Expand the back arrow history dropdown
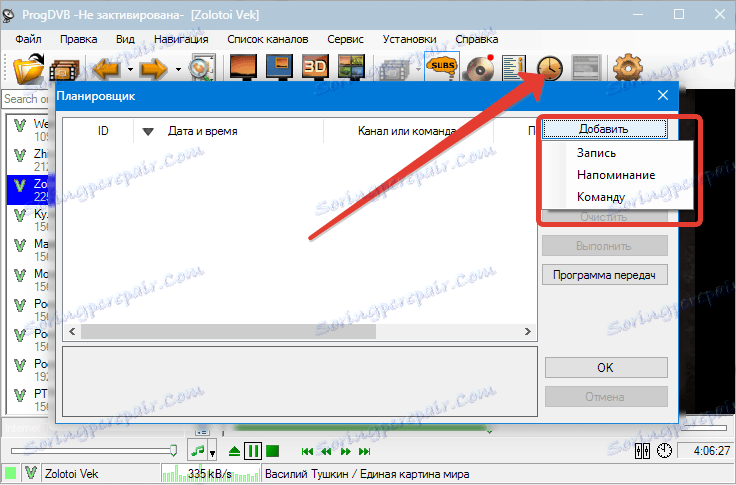 pos(130,70)
